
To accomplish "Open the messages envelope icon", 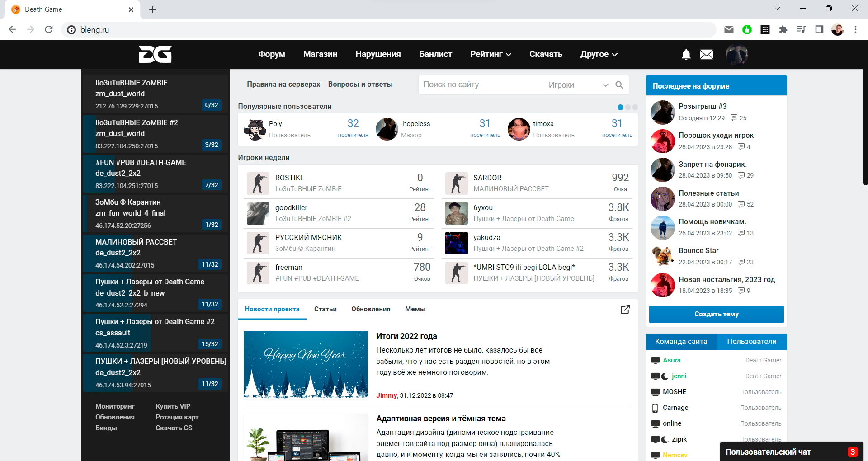I will pos(706,55).
